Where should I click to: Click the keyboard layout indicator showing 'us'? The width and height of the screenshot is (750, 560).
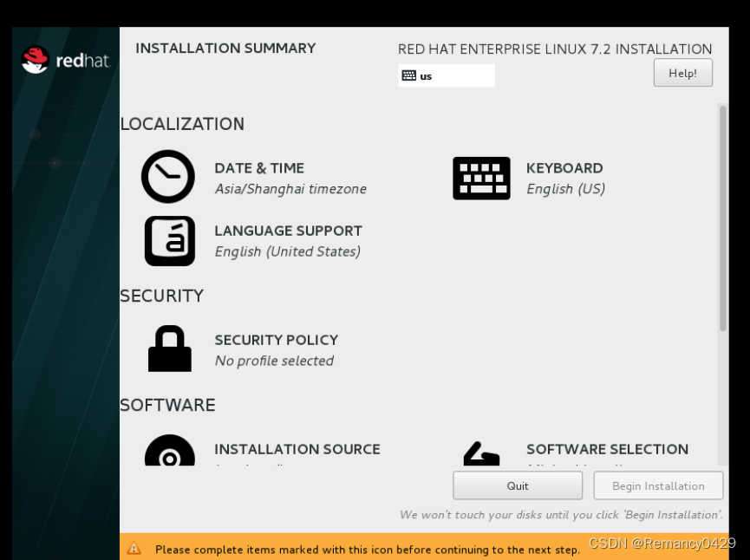click(447, 75)
